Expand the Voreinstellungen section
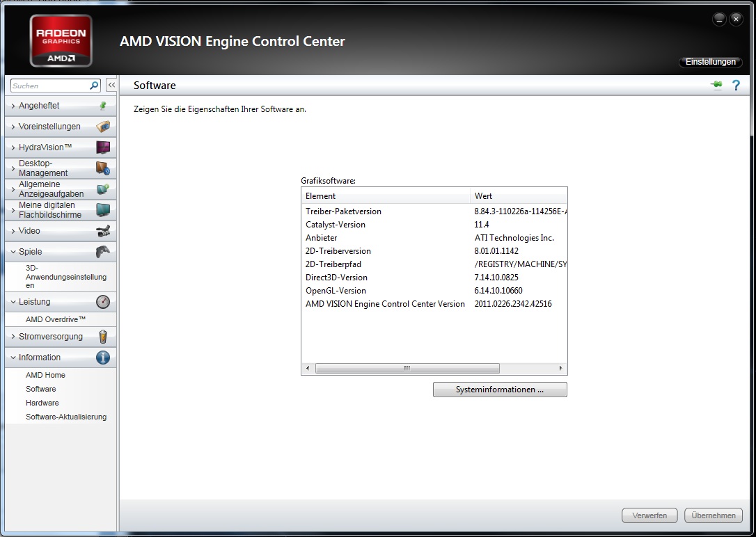This screenshot has width=756, height=537. [61, 127]
